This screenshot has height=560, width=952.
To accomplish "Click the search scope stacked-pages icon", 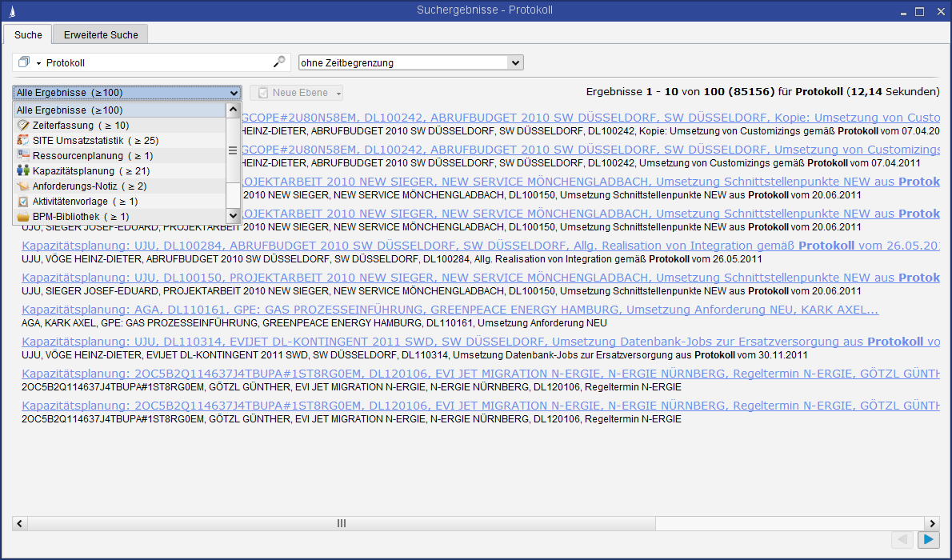I will (23, 62).
